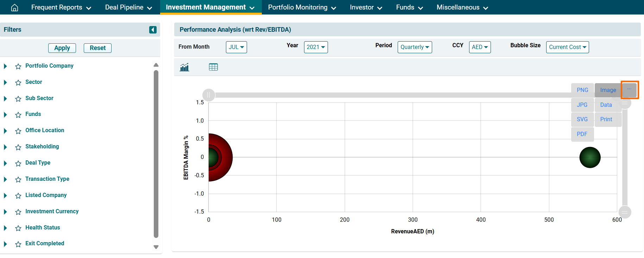The width and height of the screenshot is (644, 258).
Task: Mark Sector filter as favorite star
Action: click(18, 82)
